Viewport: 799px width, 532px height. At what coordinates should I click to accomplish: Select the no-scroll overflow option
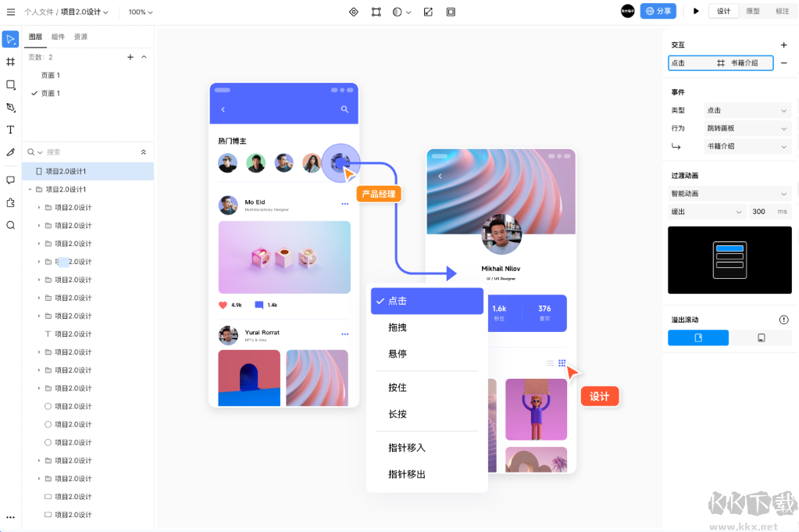coord(762,337)
